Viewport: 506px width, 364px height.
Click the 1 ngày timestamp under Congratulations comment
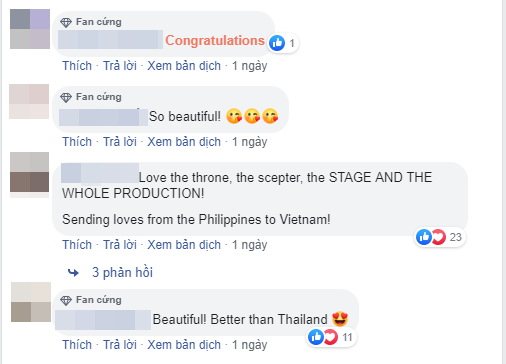[250, 66]
